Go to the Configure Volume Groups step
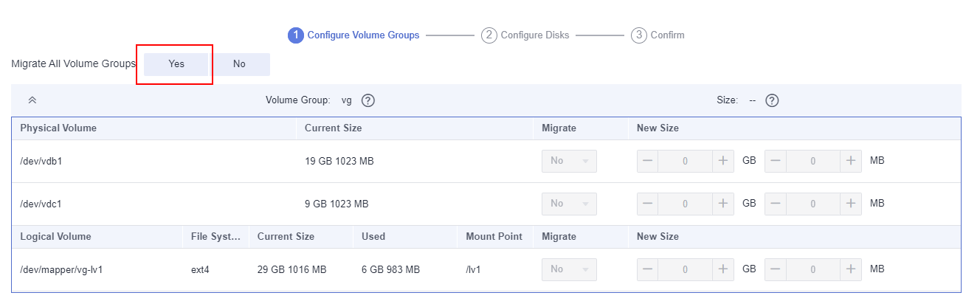Image resolution: width=980 pixels, height=304 pixels. pyautogui.click(x=353, y=35)
